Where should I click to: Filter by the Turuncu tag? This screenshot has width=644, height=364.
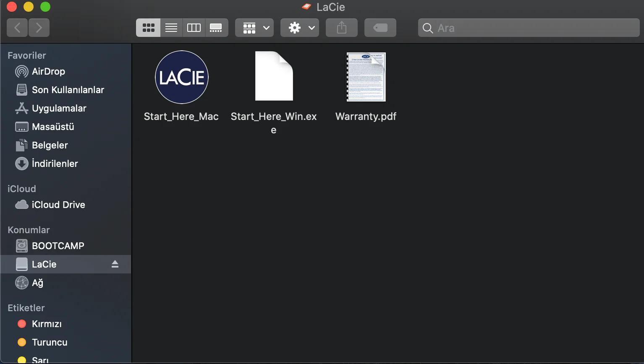coord(66,342)
